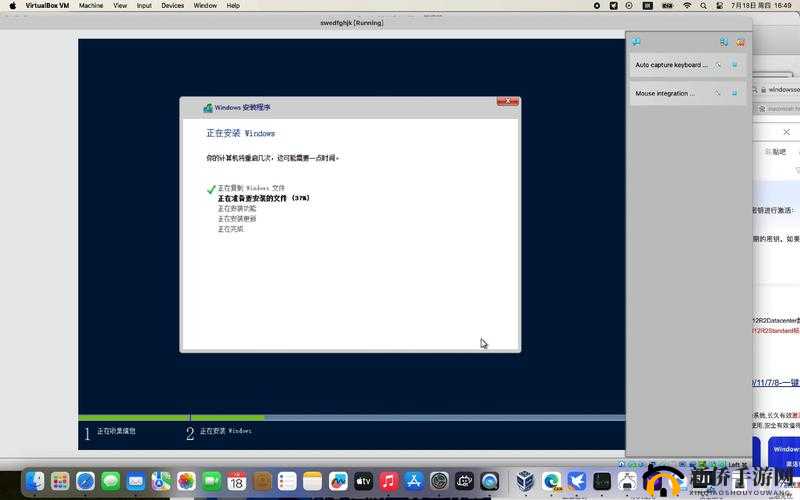Open Calendar showing 18 from the Dock
The image size is (800, 500).
click(x=237, y=481)
